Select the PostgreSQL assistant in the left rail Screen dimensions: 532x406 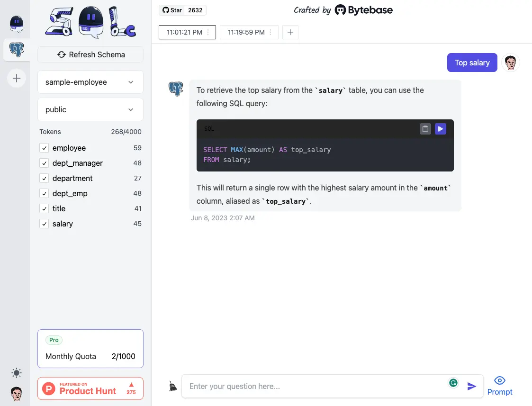click(x=17, y=50)
